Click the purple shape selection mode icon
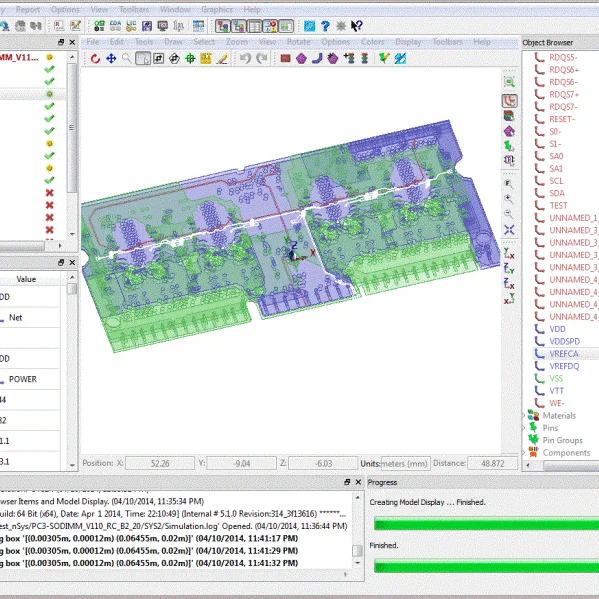Screen dimensions: 599x599 pos(509,132)
